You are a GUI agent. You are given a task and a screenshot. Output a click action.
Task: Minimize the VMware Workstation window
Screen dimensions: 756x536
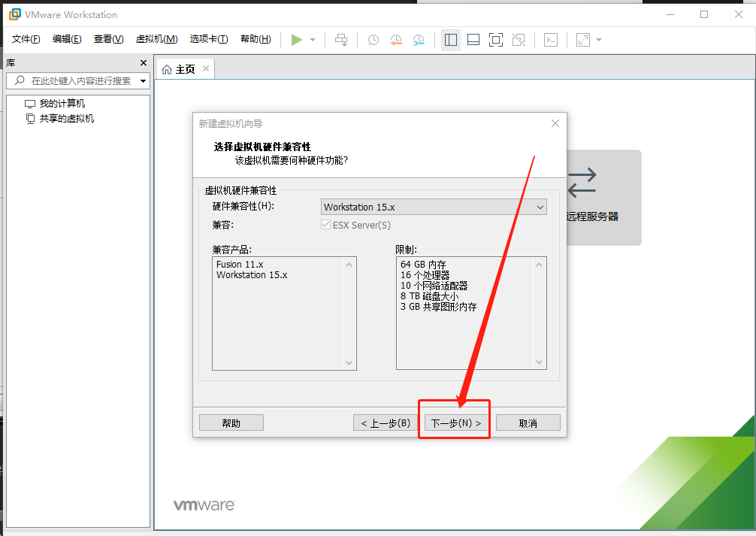(670, 14)
